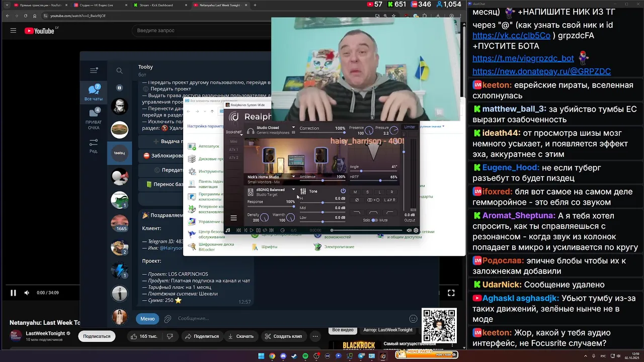
Task: Toggle the M monitoring button
Action: (x=355, y=192)
